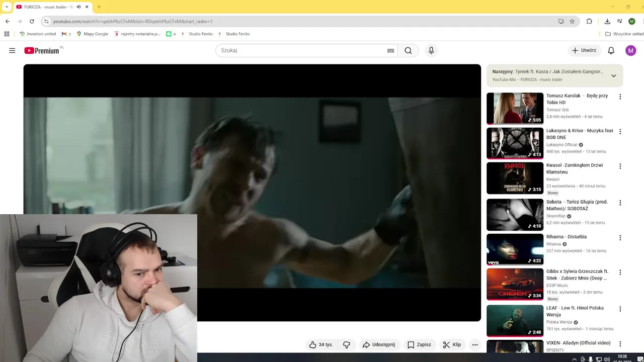Open a new browser tab
Viewport: 644px width, 362px height.
point(99,7)
